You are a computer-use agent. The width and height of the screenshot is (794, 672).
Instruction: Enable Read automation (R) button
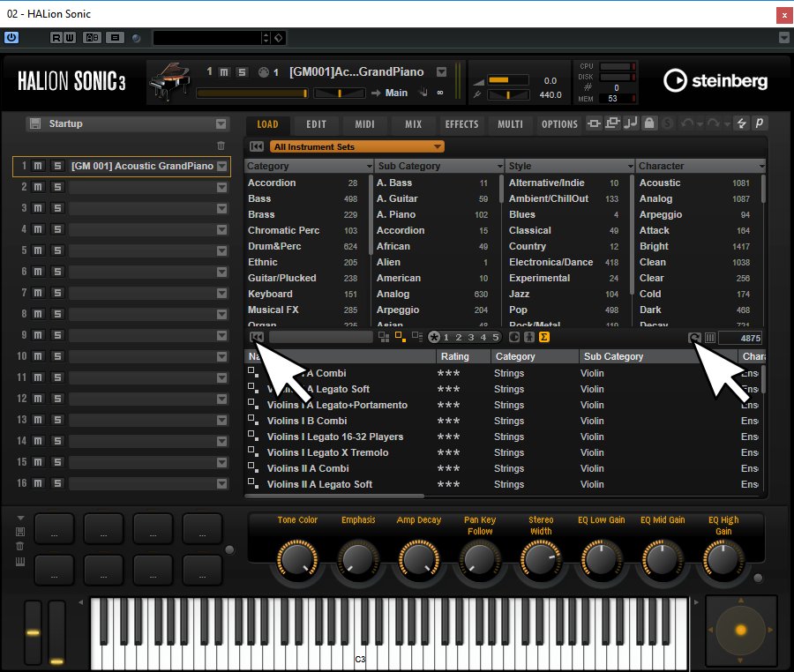[x=56, y=37]
